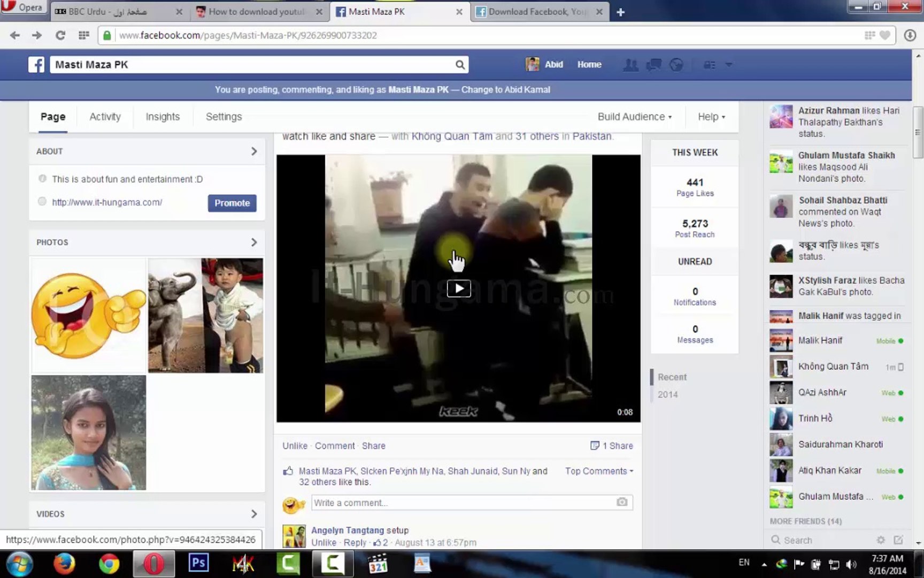Viewport: 924px width, 578px height.
Task: Mute the volume via the tray speaker icon
Action: coord(852,564)
